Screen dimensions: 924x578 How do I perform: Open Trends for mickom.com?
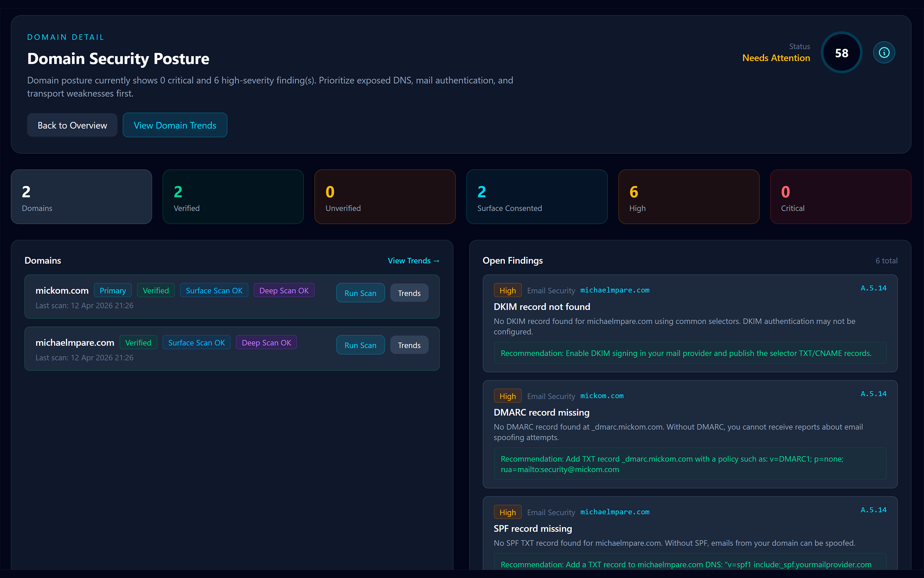[x=409, y=293]
